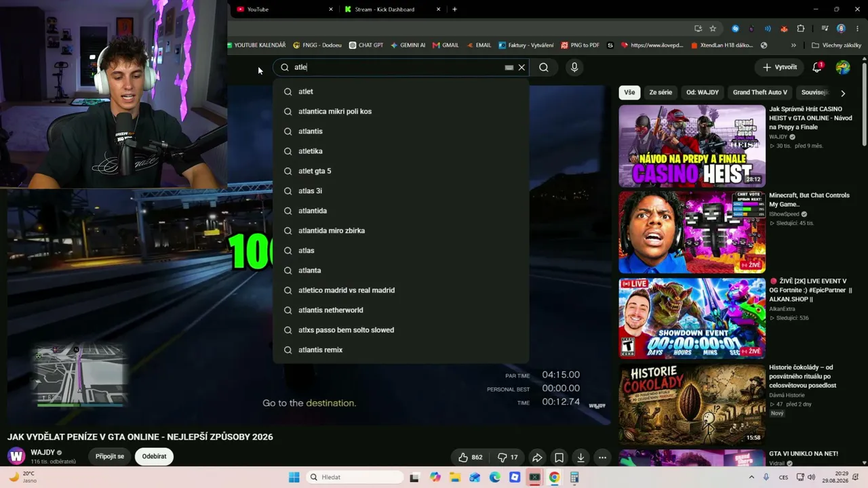Show hidden bookmarks with the double chevron
The height and width of the screenshot is (488, 868).
[793, 45]
